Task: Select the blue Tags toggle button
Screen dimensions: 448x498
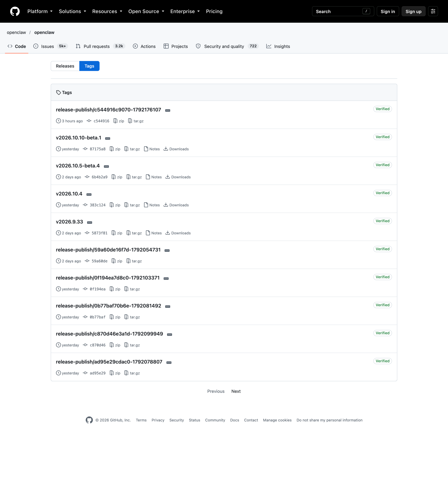Action: 89,66
